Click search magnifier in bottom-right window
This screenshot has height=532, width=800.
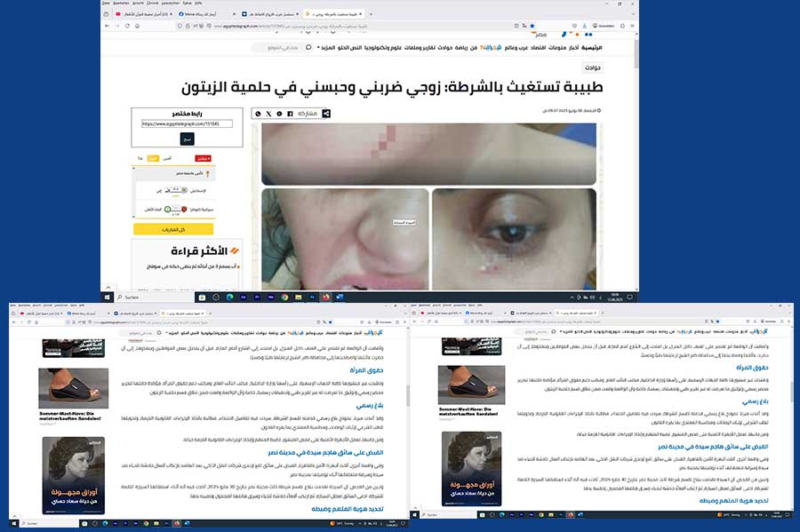click(554, 332)
